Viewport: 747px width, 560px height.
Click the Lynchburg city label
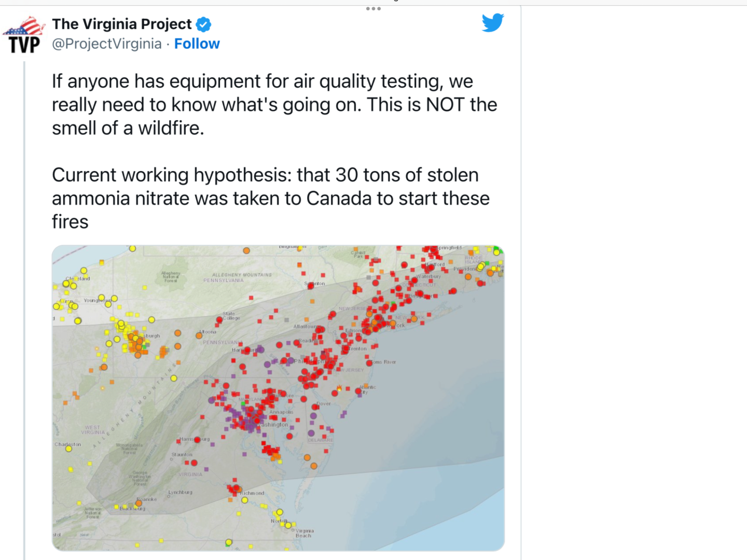coord(180,492)
